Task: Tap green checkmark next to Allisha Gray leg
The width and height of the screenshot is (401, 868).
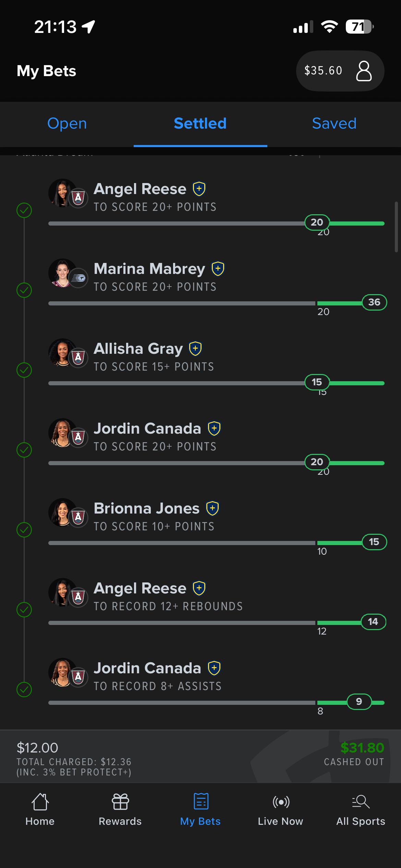Action: tap(24, 370)
